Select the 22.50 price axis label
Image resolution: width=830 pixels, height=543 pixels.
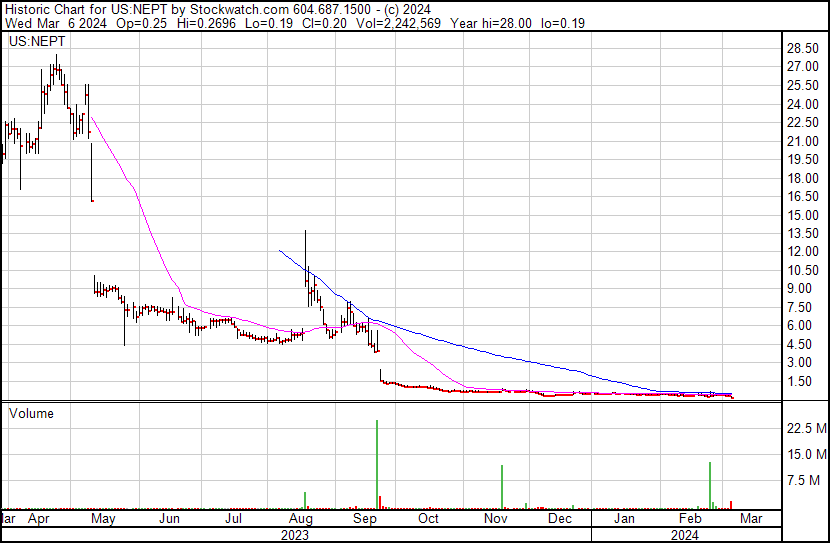click(x=803, y=122)
